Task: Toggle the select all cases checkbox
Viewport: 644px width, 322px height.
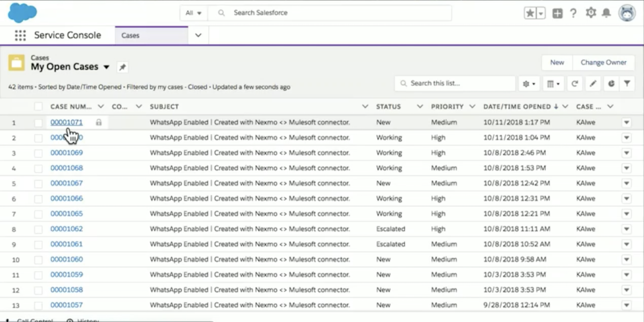Action: tap(38, 107)
